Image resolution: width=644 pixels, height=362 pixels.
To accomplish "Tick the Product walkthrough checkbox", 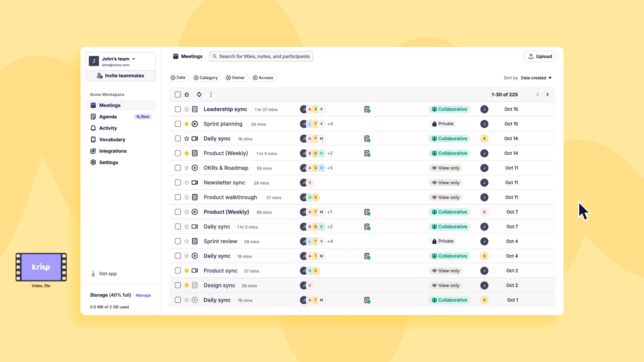I will [x=178, y=197].
